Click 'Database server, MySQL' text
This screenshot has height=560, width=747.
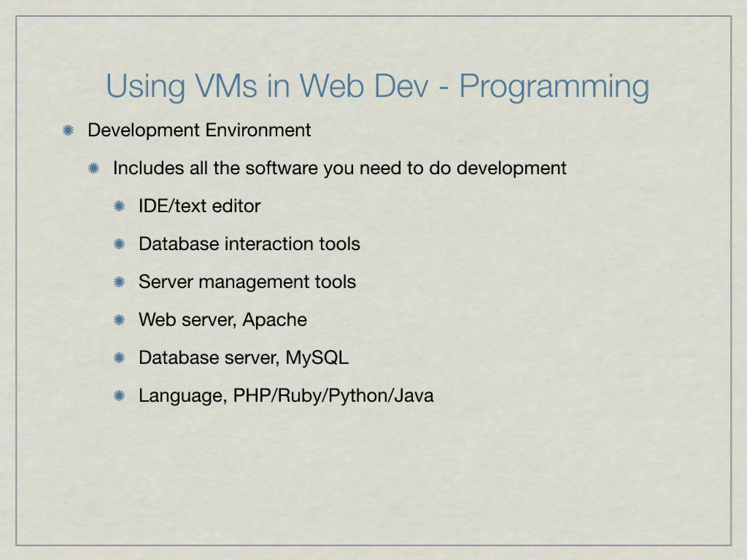pyautogui.click(x=243, y=358)
